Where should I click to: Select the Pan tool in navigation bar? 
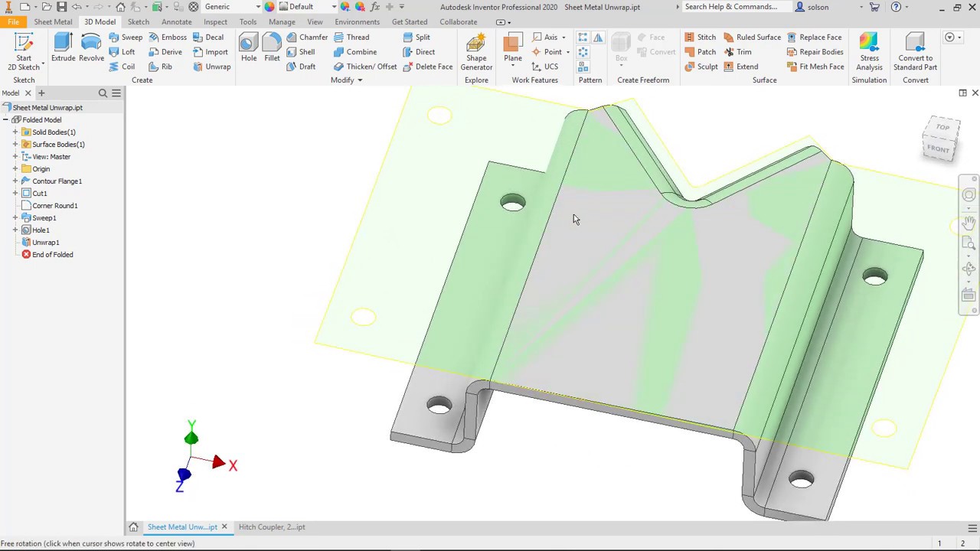tap(969, 223)
